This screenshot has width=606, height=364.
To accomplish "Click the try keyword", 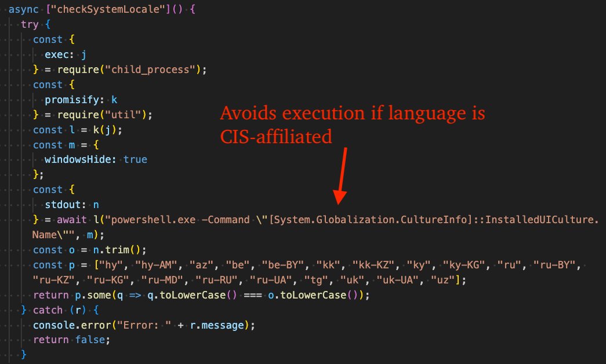I will (x=30, y=24).
